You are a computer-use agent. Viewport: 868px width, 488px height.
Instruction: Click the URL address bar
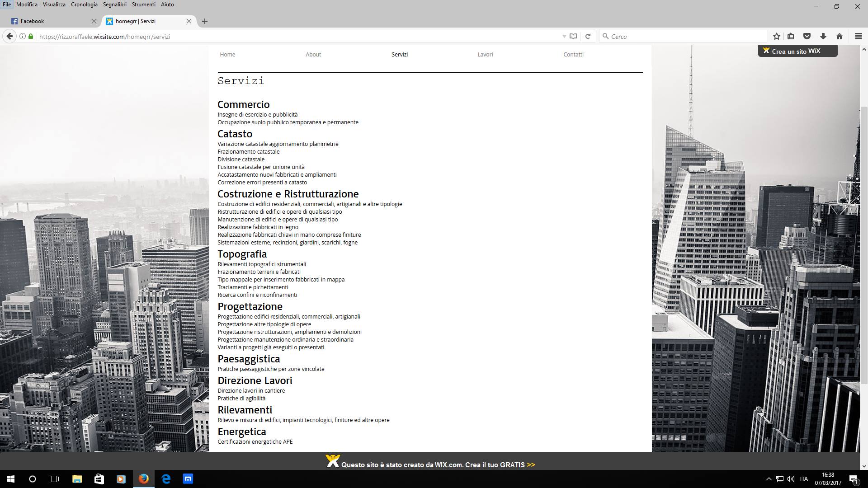298,37
